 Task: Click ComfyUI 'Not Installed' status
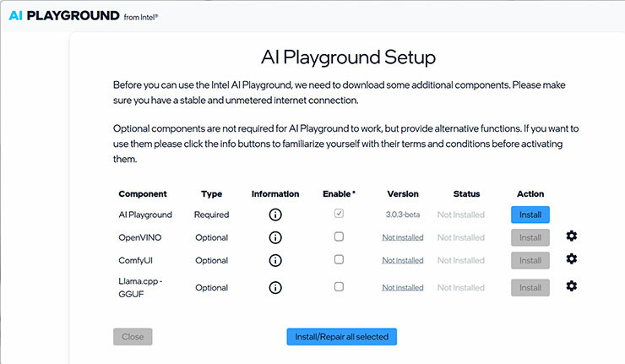(x=461, y=260)
